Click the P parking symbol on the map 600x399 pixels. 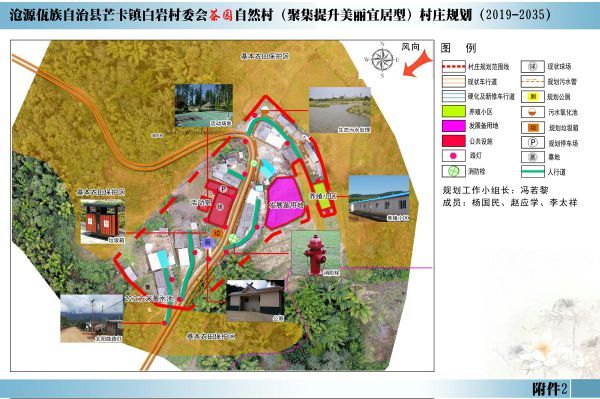(223, 189)
